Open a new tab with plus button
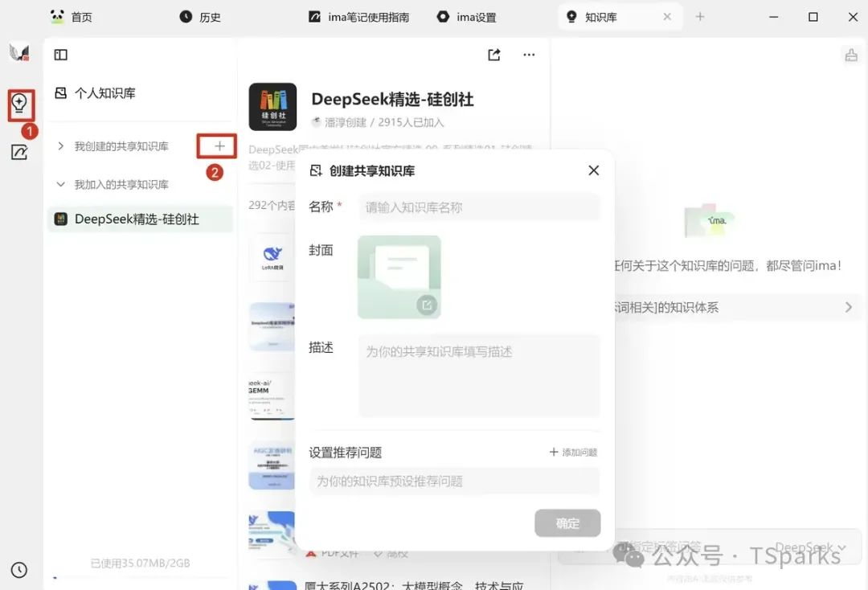868x590 pixels. [700, 17]
